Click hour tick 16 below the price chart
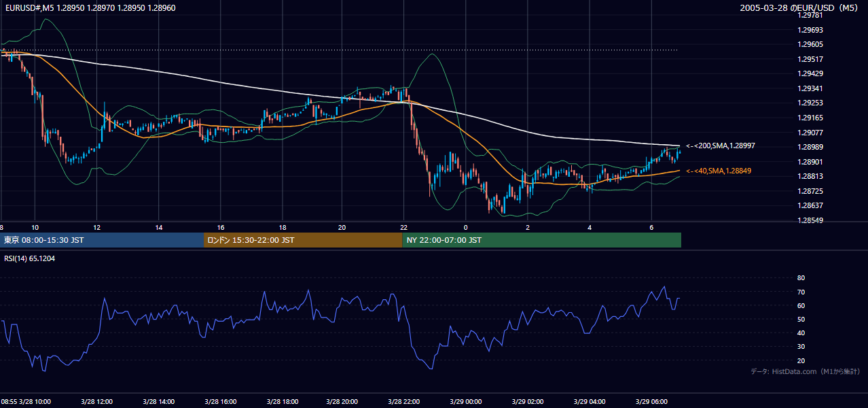 coord(220,227)
